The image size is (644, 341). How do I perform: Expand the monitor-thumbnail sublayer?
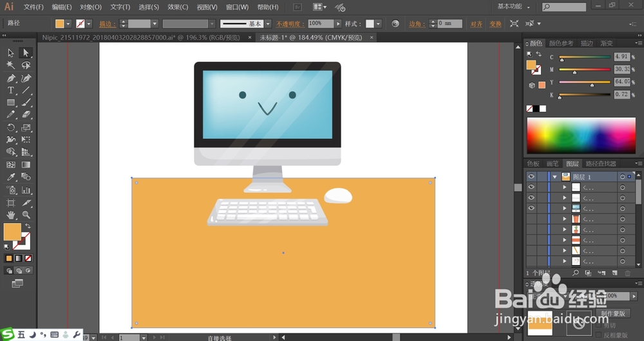(x=565, y=208)
